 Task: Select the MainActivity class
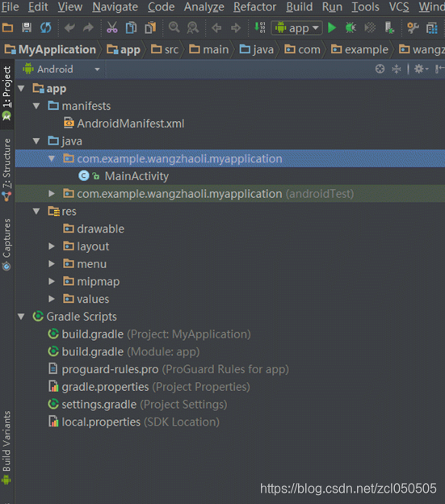tap(124, 176)
